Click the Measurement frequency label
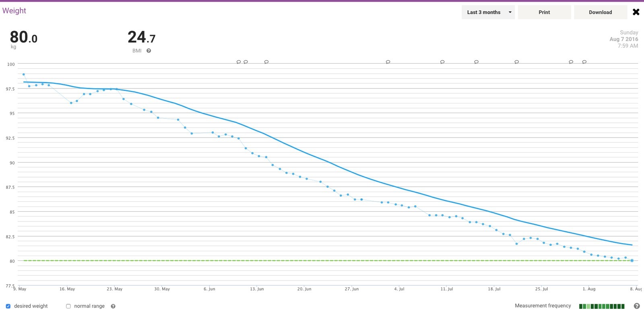This screenshot has height=314, width=644. 543,306
